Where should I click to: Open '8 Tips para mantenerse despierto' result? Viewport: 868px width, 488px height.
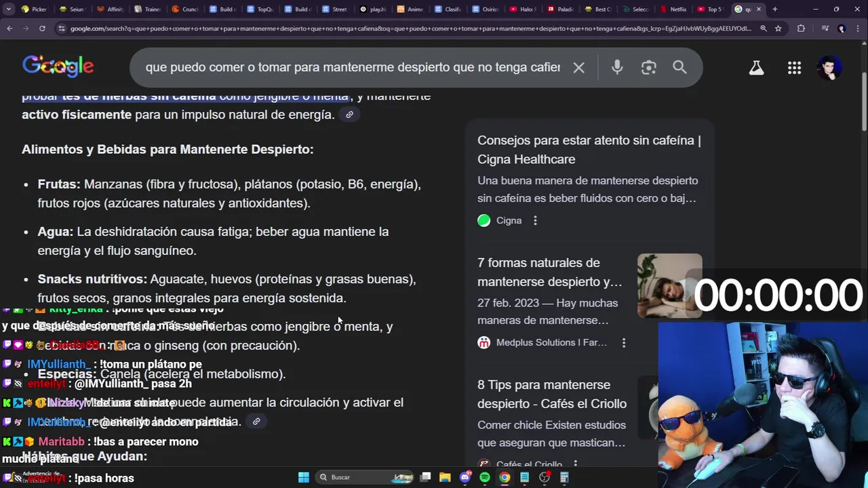pyautogui.click(x=552, y=394)
